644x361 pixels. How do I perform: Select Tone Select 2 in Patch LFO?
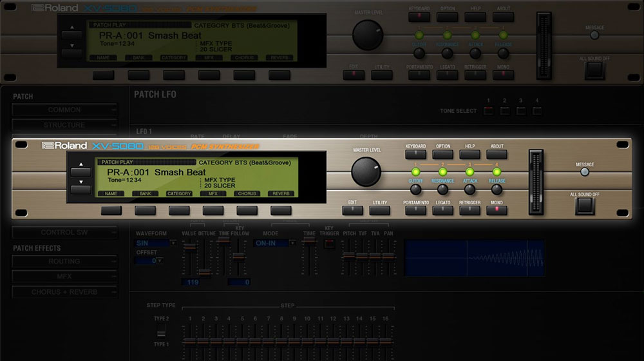tap(504, 111)
